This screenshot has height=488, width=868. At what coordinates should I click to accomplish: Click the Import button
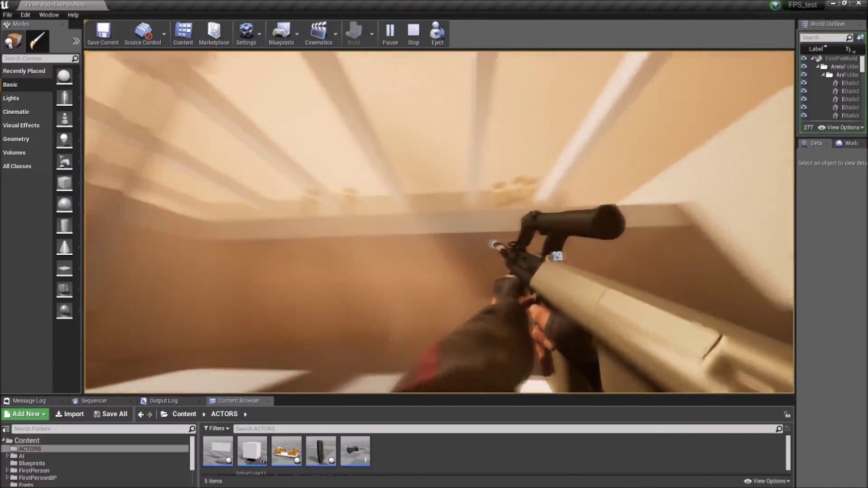pyautogui.click(x=70, y=414)
